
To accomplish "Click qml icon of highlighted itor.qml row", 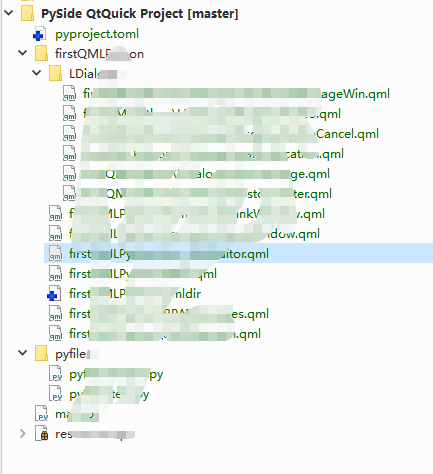I will tap(55, 254).
